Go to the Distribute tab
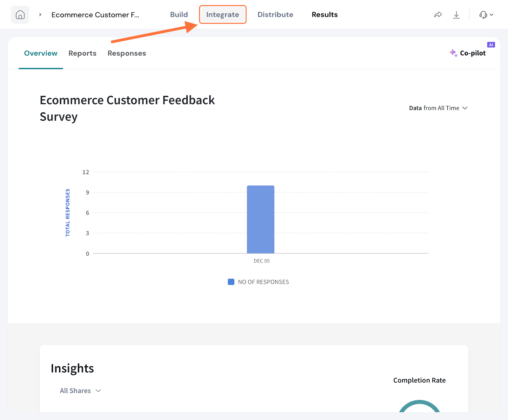This screenshot has height=420, width=508. click(x=275, y=15)
